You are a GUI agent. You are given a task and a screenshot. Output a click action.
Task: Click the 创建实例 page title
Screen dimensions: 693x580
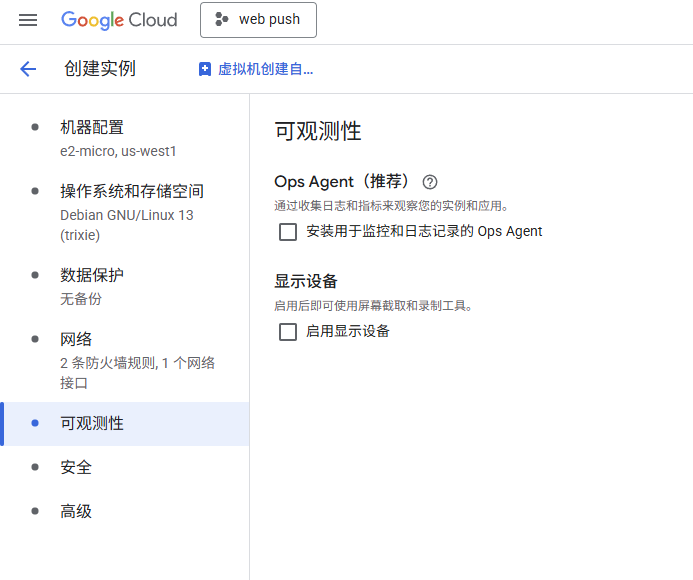tap(100, 69)
